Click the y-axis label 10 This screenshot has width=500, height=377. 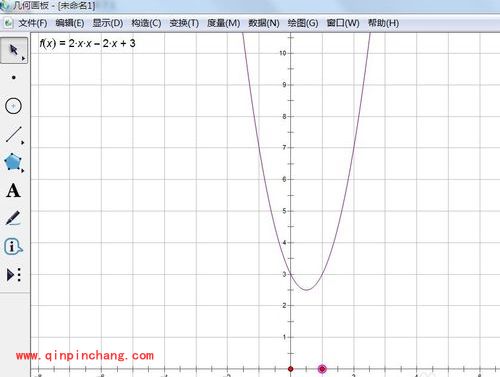click(x=283, y=53)
